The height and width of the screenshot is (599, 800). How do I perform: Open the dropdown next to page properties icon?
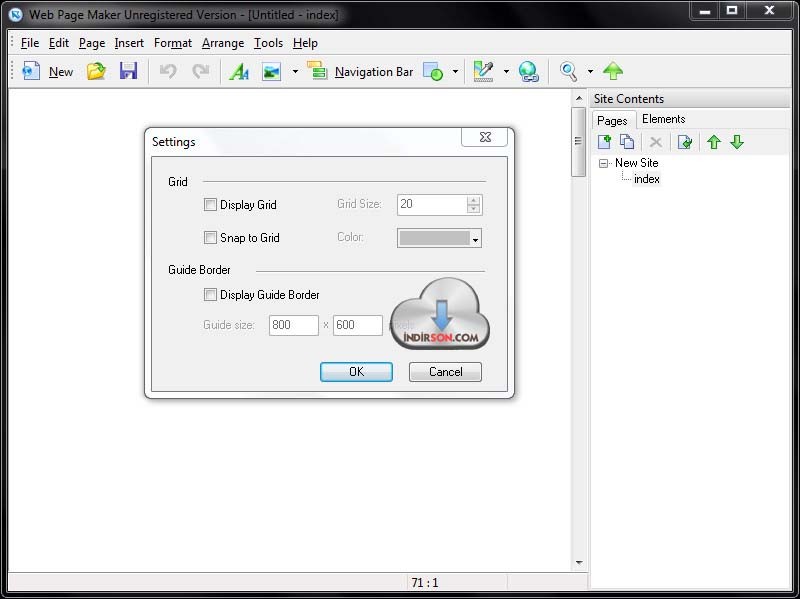pyautogui.click(x=506, y=71)
